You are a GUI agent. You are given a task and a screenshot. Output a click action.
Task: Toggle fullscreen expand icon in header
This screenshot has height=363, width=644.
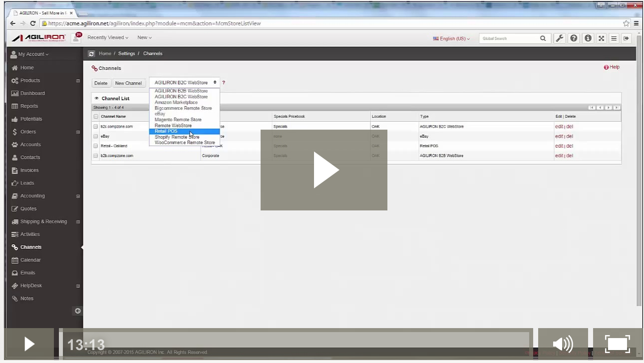601,38
